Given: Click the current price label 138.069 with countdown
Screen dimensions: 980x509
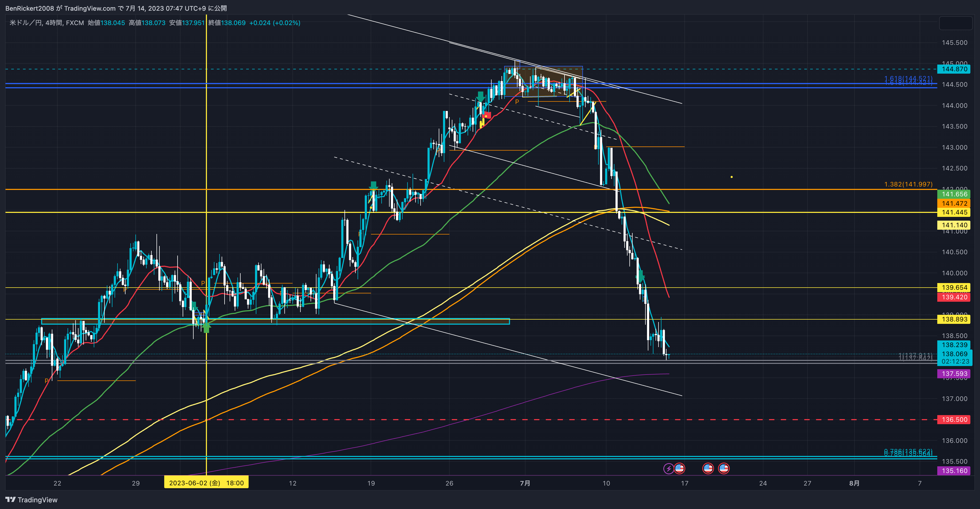Looking at the screenshot, I should click(954, 357).
